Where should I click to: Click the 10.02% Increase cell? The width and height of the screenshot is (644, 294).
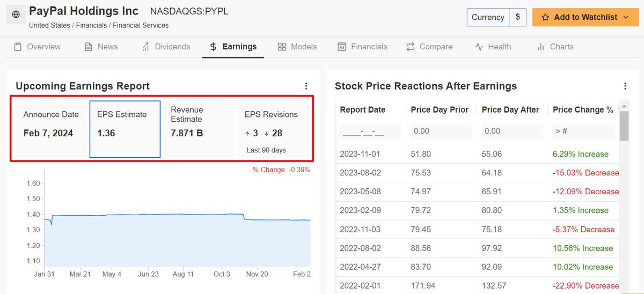583,267
